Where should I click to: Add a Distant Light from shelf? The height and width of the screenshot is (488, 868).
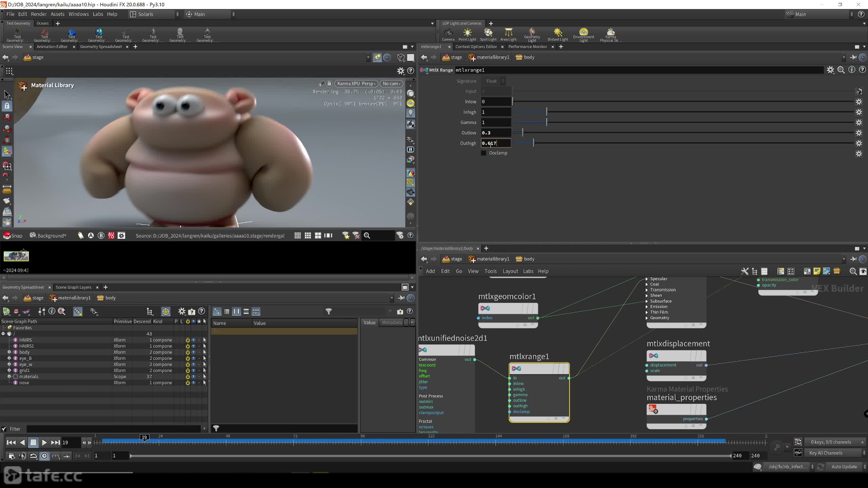pos(558,35)
